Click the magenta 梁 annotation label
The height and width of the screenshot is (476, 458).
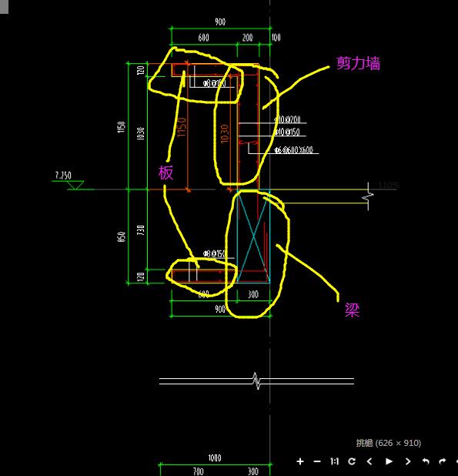click(352, 310)
